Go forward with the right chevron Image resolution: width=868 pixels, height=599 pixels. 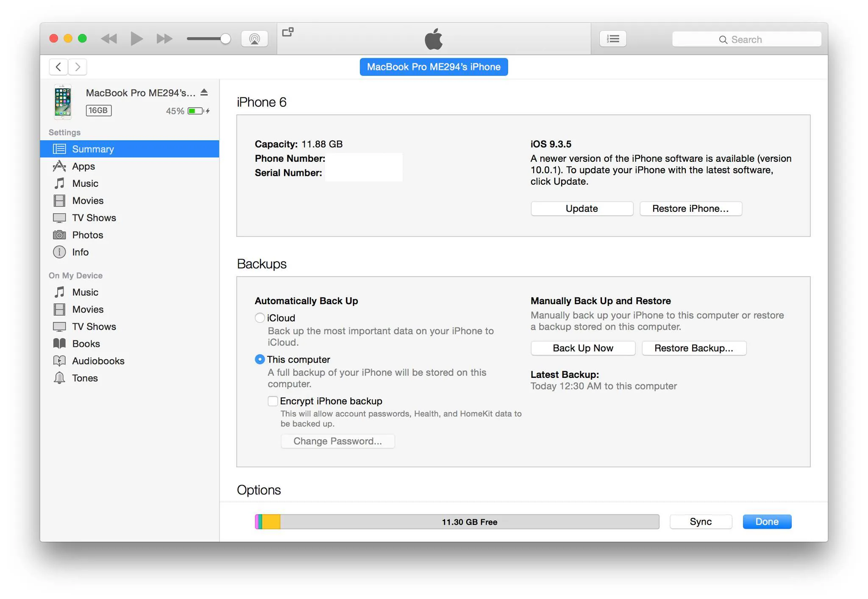(78, 67)
